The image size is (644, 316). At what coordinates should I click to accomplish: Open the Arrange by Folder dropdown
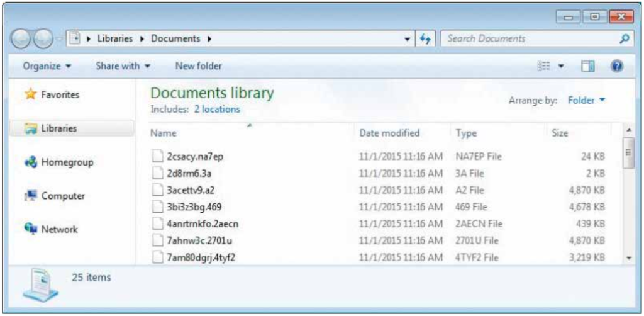(x=587, y=100)
